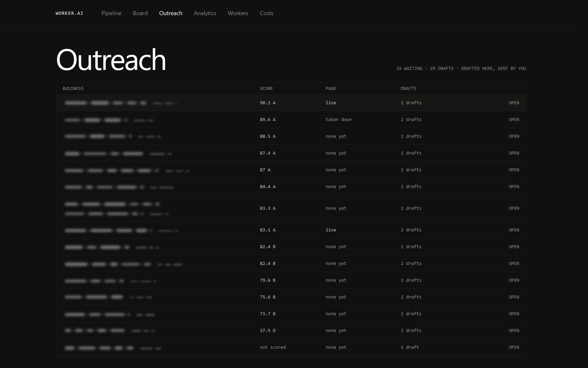Image resolution: width=588 pixels, height=368 pixels.
Task: Click OPEN for the 75.6 B row
Action: click(x=514, y=297)
